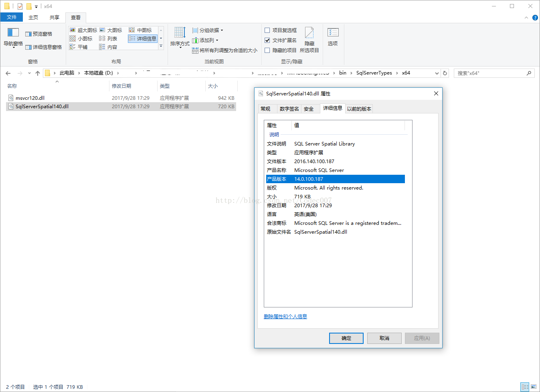Sort by the Date modified column header
540x392 pixels.
pyautogui.click(x=133, y=86)
